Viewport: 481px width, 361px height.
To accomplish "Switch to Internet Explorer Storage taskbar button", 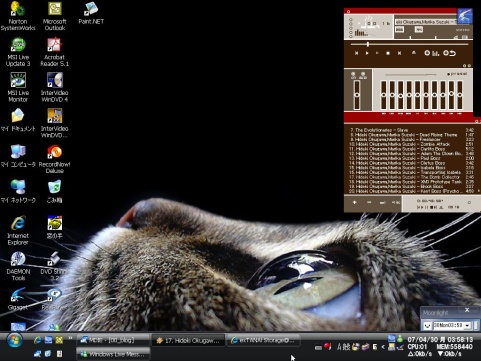I will click(264, 340).
